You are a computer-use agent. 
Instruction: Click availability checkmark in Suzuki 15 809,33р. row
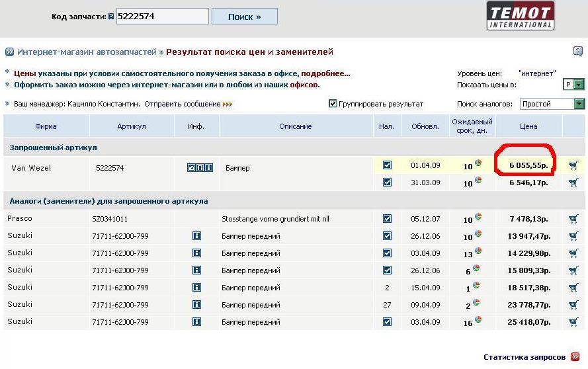(x=387, y=270)
